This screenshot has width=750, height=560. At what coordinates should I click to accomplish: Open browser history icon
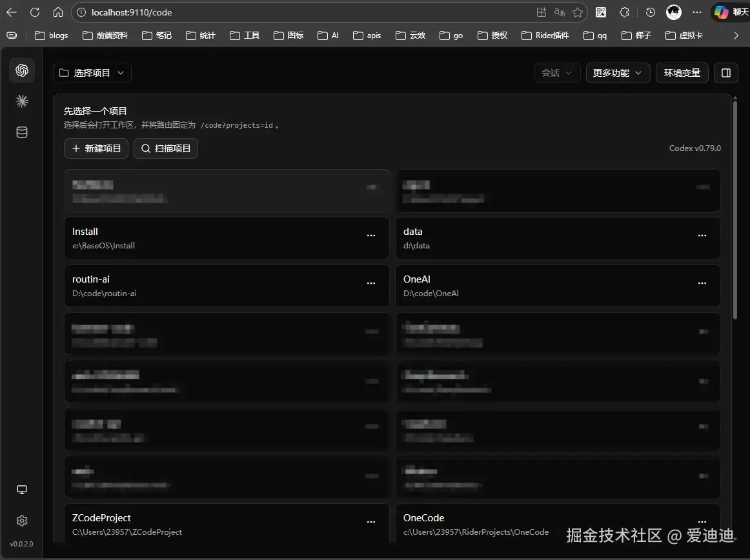651,12
